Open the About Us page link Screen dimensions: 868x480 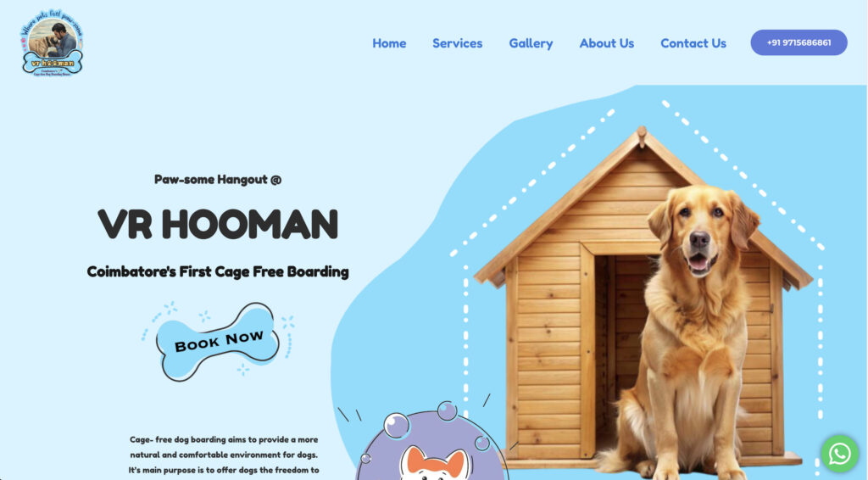point(607,43)
